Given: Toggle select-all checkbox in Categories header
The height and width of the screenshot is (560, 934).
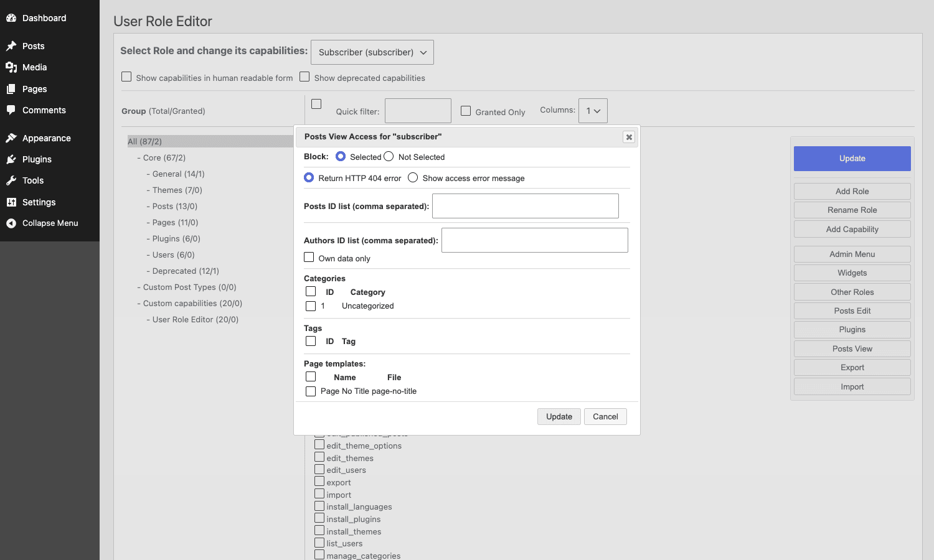Looking at the screenshot, I should click(311, 291).
